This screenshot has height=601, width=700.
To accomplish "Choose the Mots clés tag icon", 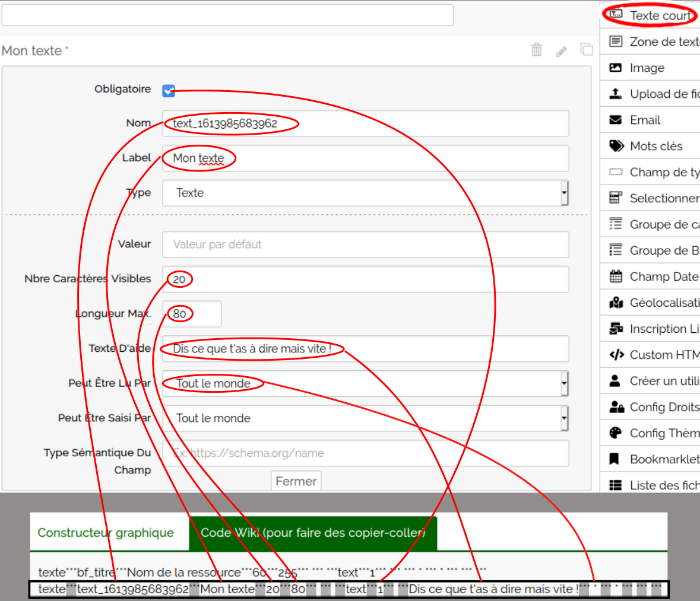I will coord(616,146).
